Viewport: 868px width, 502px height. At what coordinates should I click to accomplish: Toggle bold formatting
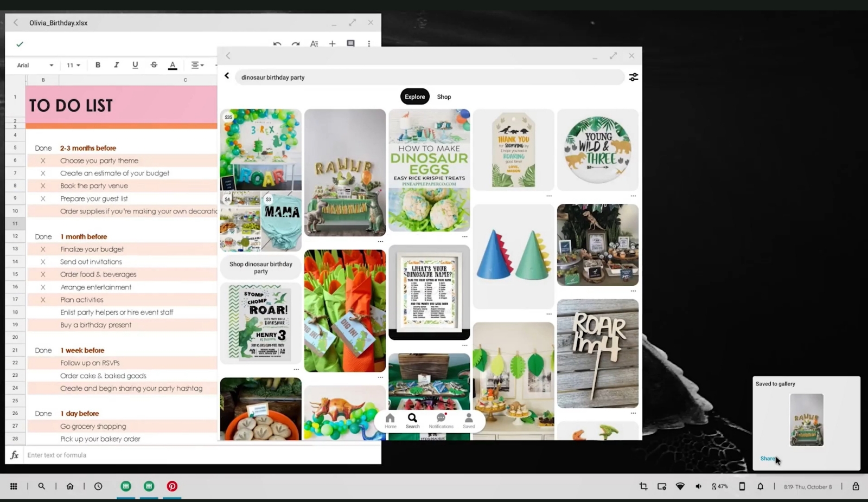click(x=98, y=65)
